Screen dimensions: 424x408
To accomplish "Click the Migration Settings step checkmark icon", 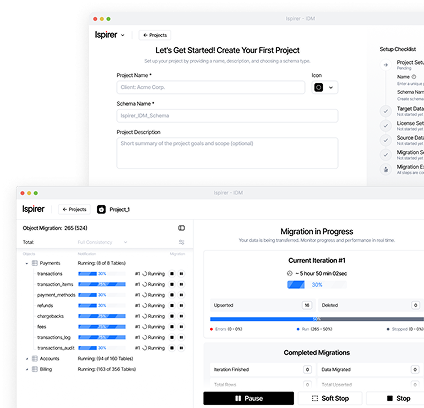I will [386, 155].
